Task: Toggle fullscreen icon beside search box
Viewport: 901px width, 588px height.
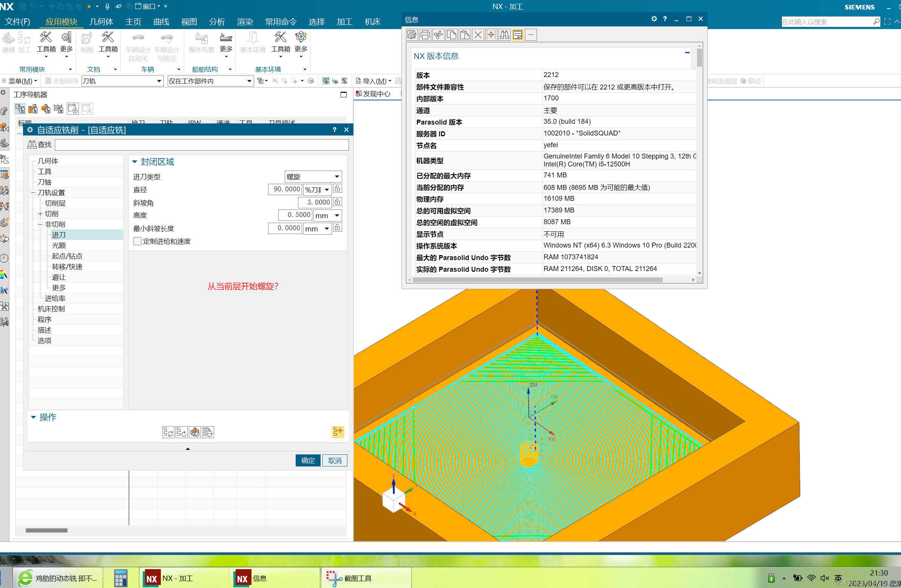Action: (887, 22)
